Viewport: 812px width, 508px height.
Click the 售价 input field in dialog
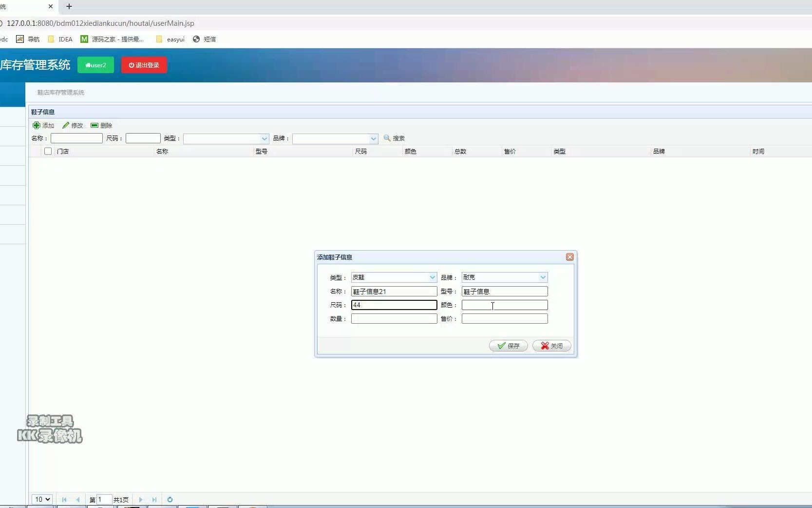(x=505, y=319)
